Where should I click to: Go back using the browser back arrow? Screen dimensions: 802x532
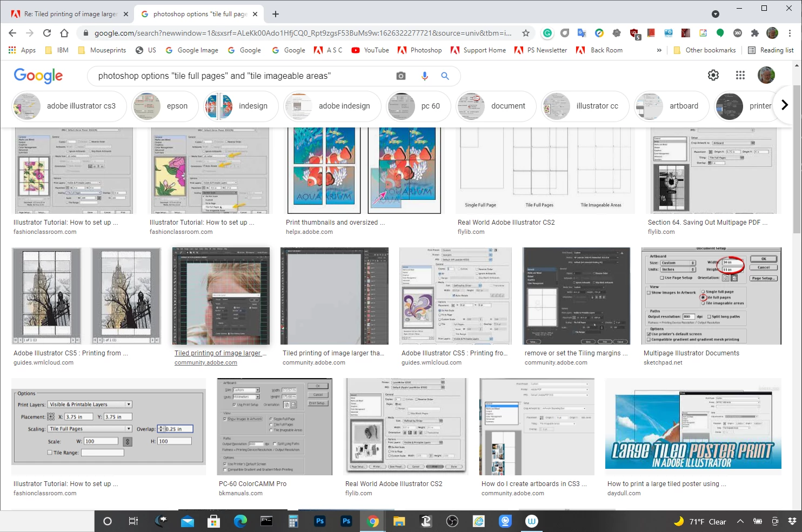[x=12, y=33]
